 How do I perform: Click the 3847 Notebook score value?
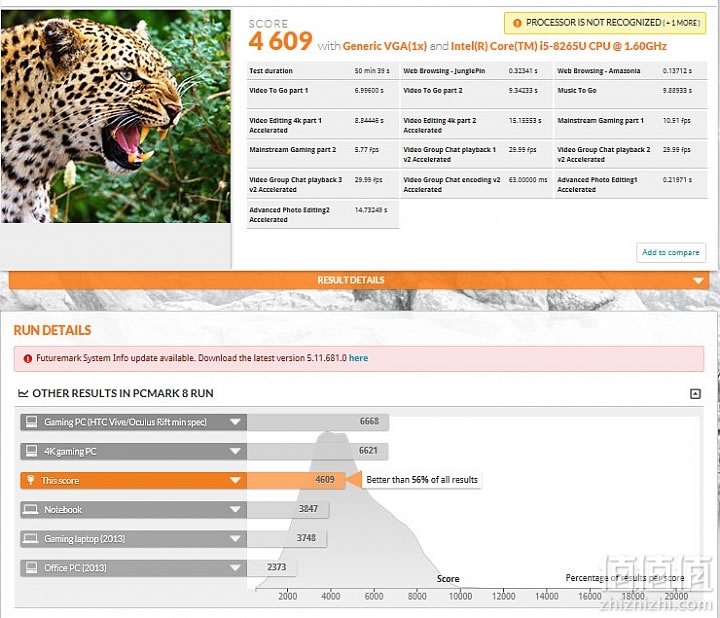(x=308, y=509)
